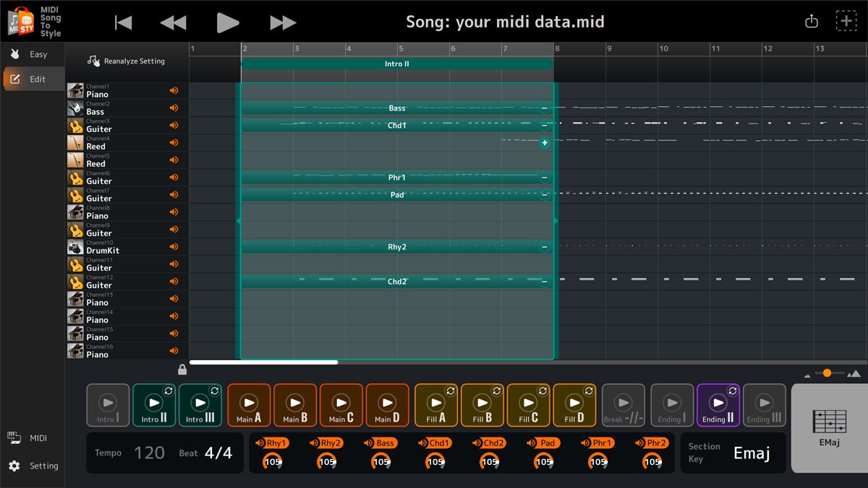
Task: Select the Edit tab
Action: (33, 79)
